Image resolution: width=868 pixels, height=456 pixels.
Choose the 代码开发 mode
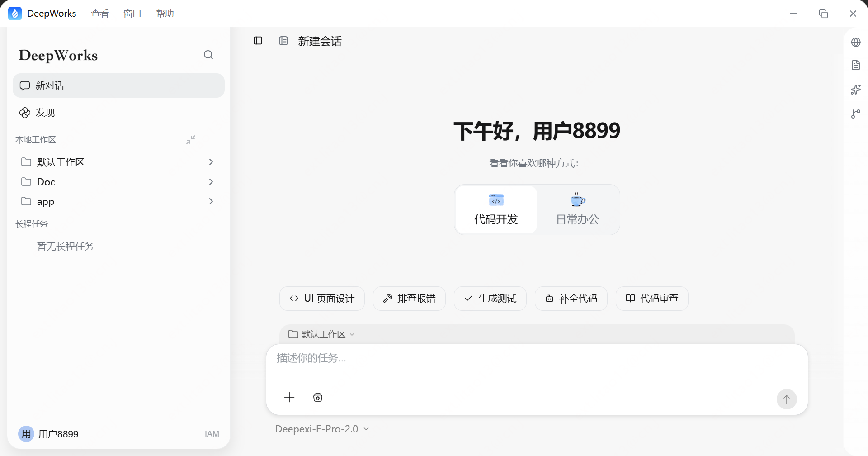496,210
